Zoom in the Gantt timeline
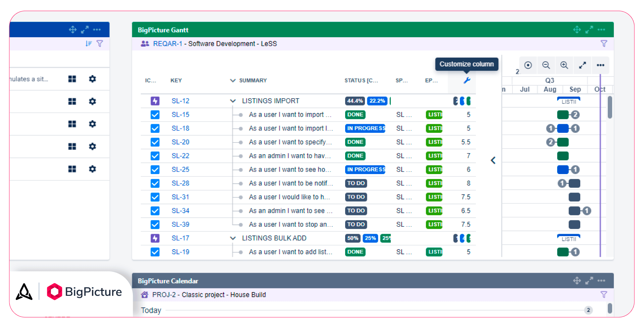Image resolution: width=644 pixels, height=328 pixels. [564, 65]
